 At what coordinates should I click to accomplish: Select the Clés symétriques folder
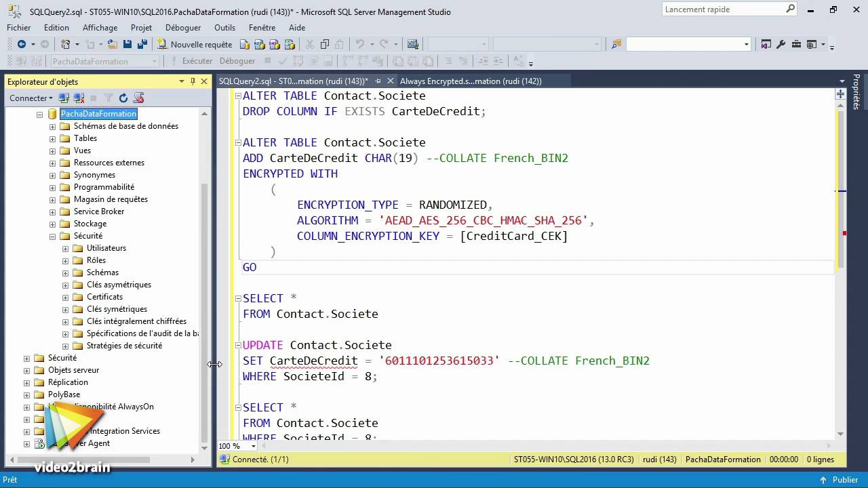pos(117,309)
